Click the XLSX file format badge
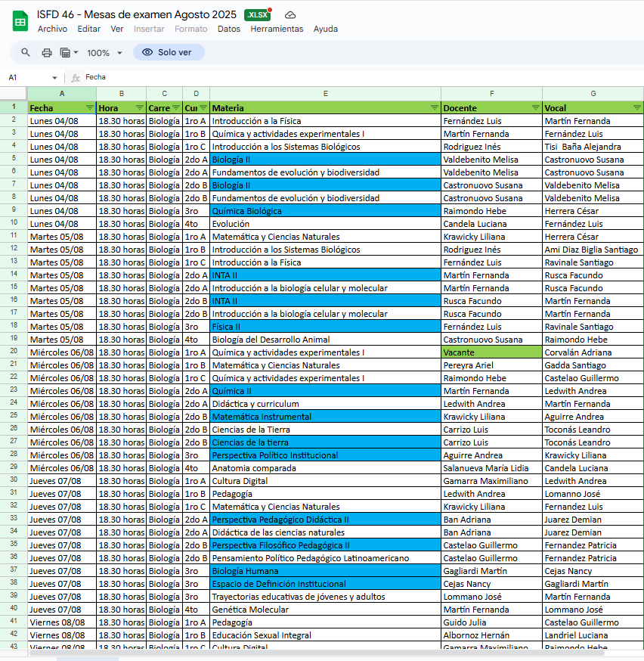The height and width of the screenshot is (661, 644). (x=257, y=15)
